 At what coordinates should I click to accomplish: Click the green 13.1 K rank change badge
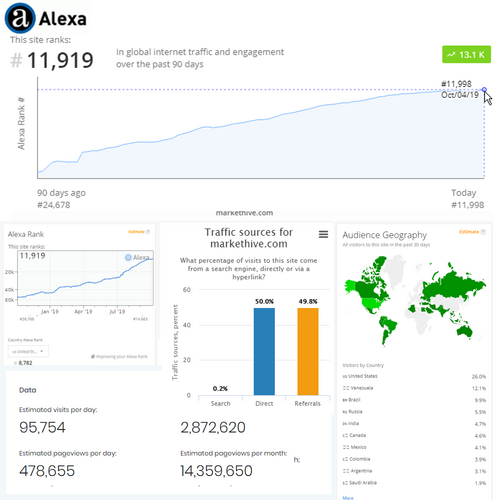click(x=466, y=54)
